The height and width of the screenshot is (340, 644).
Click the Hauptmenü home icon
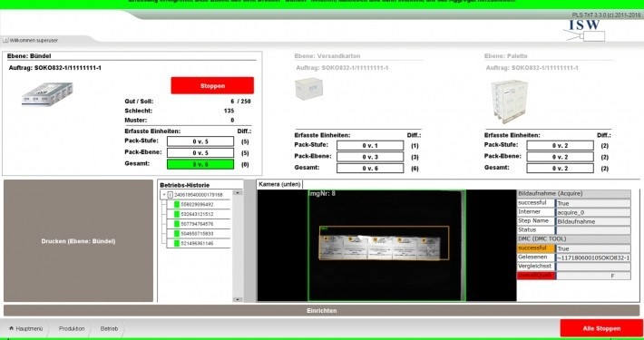click(12, 328)
